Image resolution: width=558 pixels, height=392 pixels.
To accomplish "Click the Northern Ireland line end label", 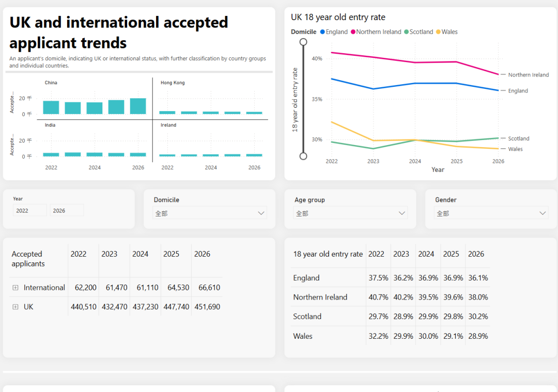I will point(529,75).
